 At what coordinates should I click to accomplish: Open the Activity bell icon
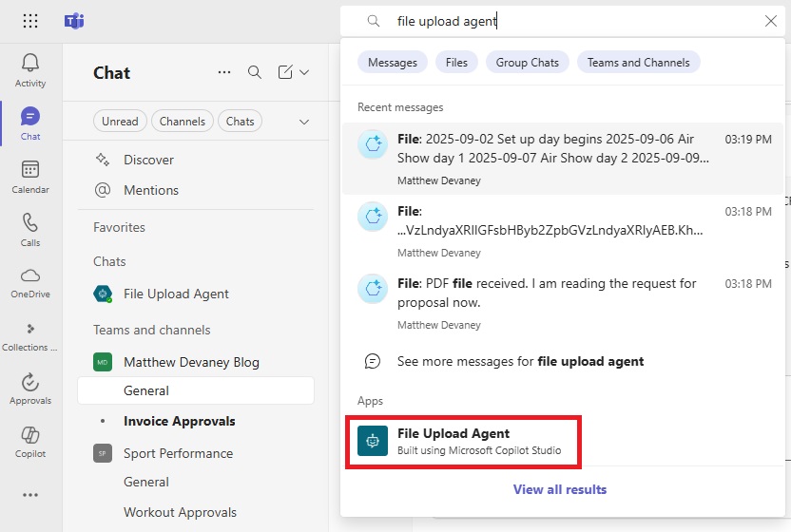[30, 63]
